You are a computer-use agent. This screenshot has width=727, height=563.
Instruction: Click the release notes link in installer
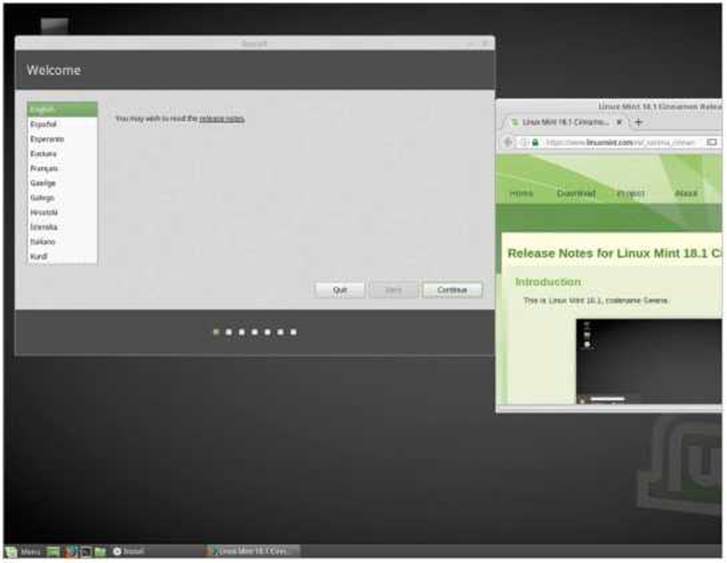pos(222,119)
